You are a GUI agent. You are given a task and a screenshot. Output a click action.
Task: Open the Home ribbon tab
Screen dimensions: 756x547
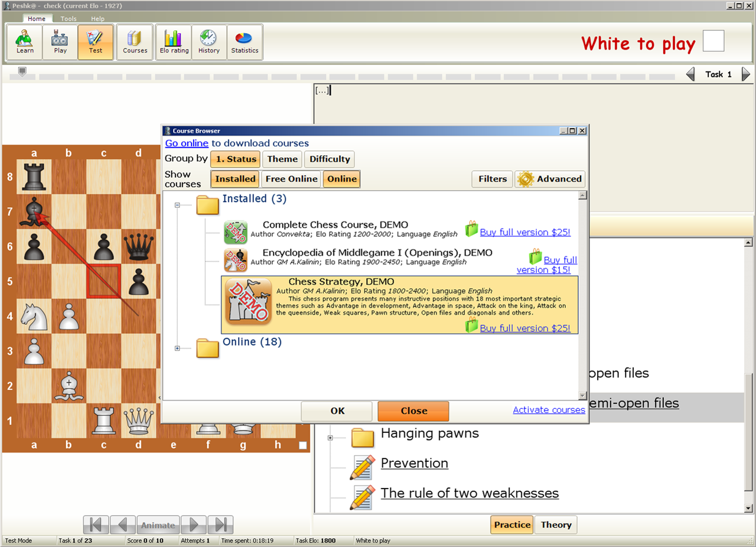pos(36,18)
